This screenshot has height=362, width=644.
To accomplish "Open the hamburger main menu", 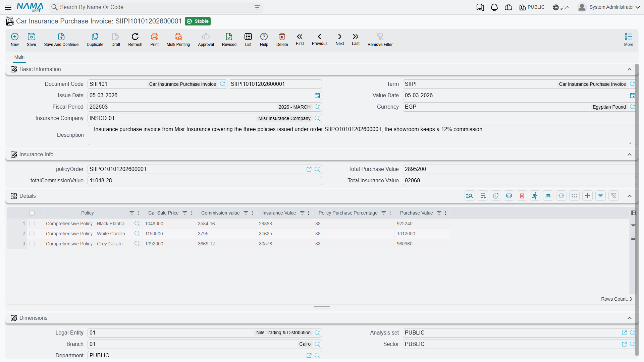I will click(8, 7).
